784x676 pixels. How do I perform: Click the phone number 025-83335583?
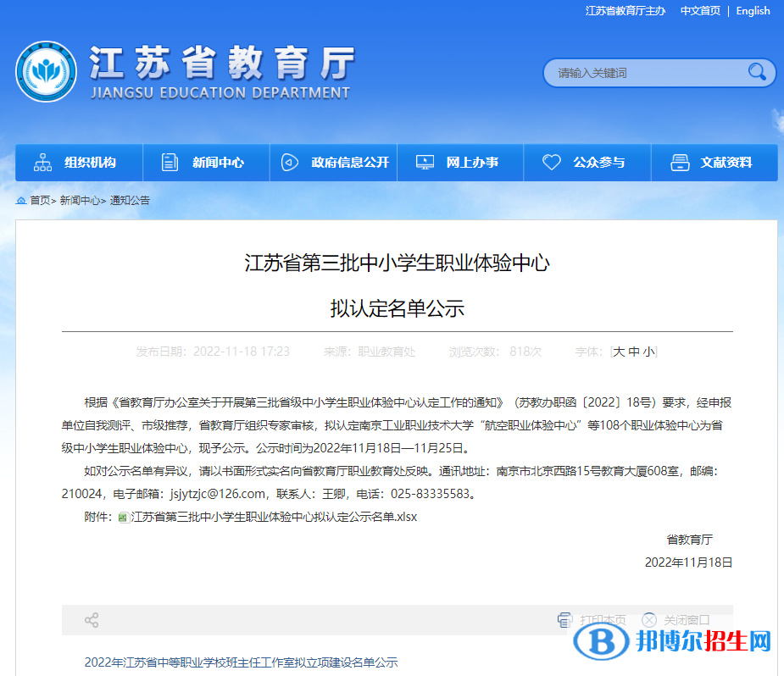430,494
